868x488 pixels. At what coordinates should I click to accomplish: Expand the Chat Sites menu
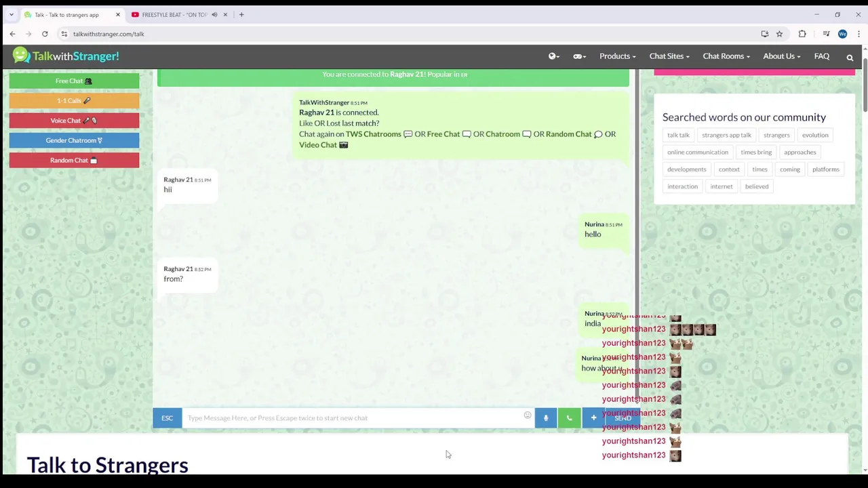(669, 56)
